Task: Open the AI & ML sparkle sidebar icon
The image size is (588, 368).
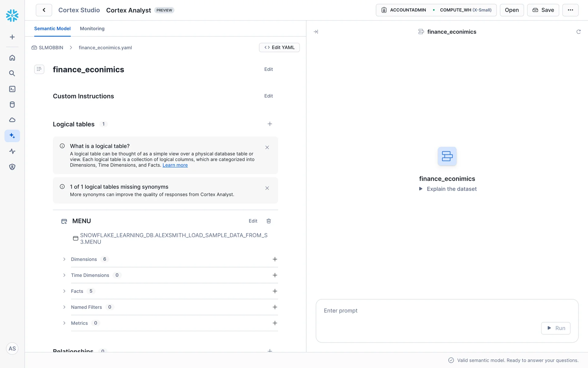Action: tap(12, 136)
